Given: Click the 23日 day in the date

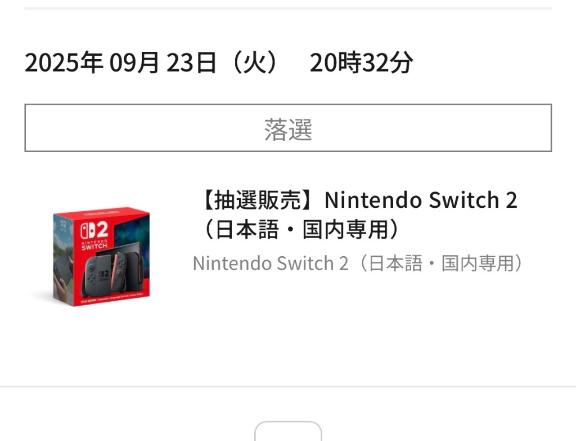Looking at the screenshot, I should (191, 62).
